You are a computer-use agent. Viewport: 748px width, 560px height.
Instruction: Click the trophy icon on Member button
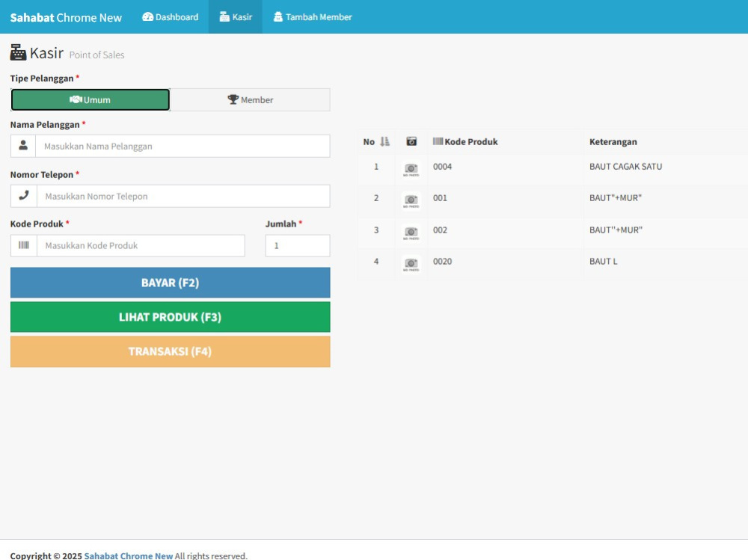tap(233, 99)
